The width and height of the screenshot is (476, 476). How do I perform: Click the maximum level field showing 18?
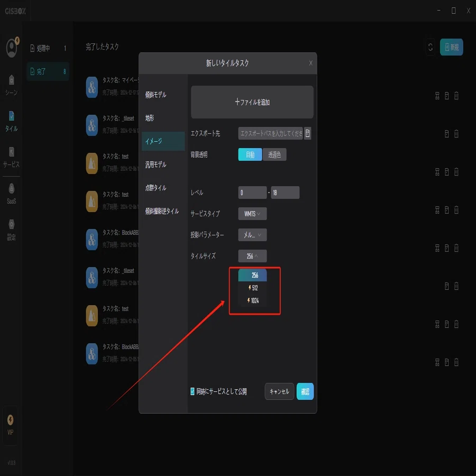click(x=285, y=193)
